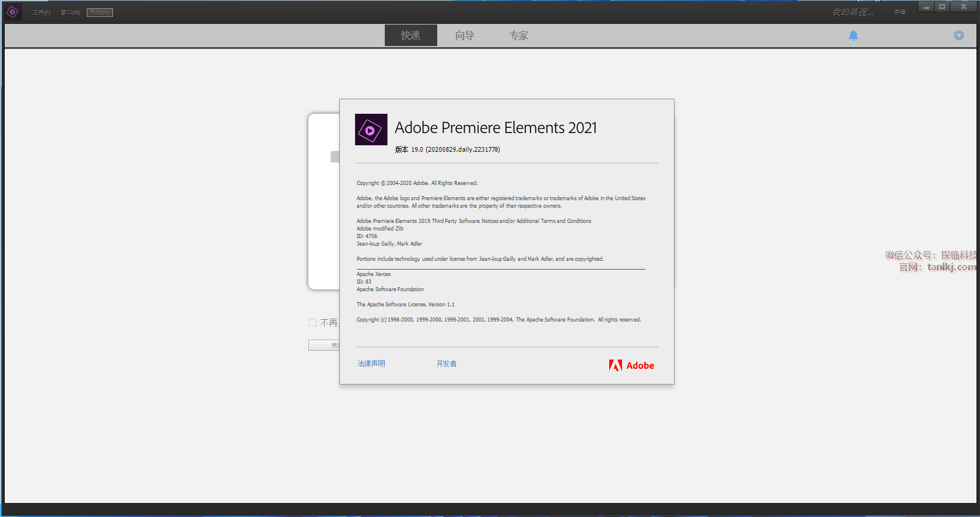Image resolution: width=980 pixels, height=517 pixels.
Task: Click the Third Party Software Notices line
Action: point(474,221)
